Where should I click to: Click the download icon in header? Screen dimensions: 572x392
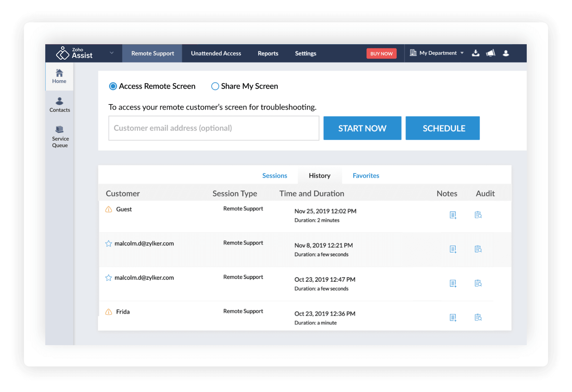pos(476,53)
